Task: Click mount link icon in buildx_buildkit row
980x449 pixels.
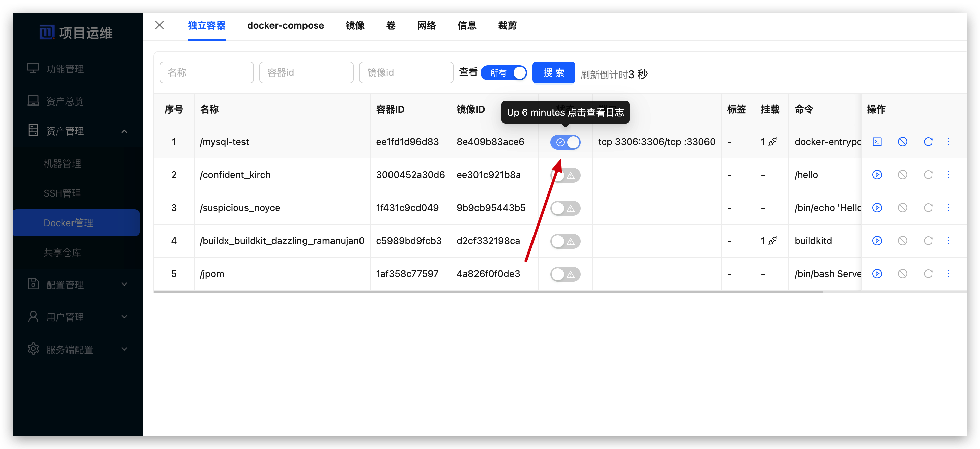Action: coord(772,241)
